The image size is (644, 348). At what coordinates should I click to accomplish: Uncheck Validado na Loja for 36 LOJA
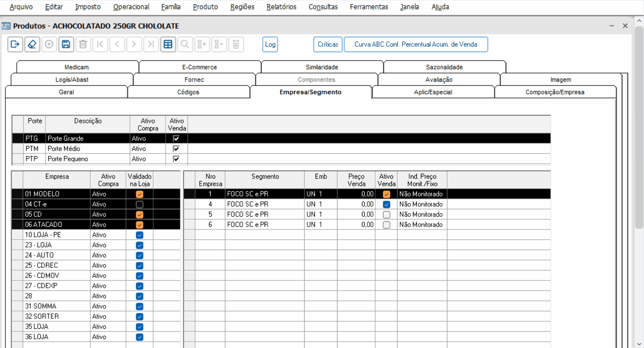140,337
